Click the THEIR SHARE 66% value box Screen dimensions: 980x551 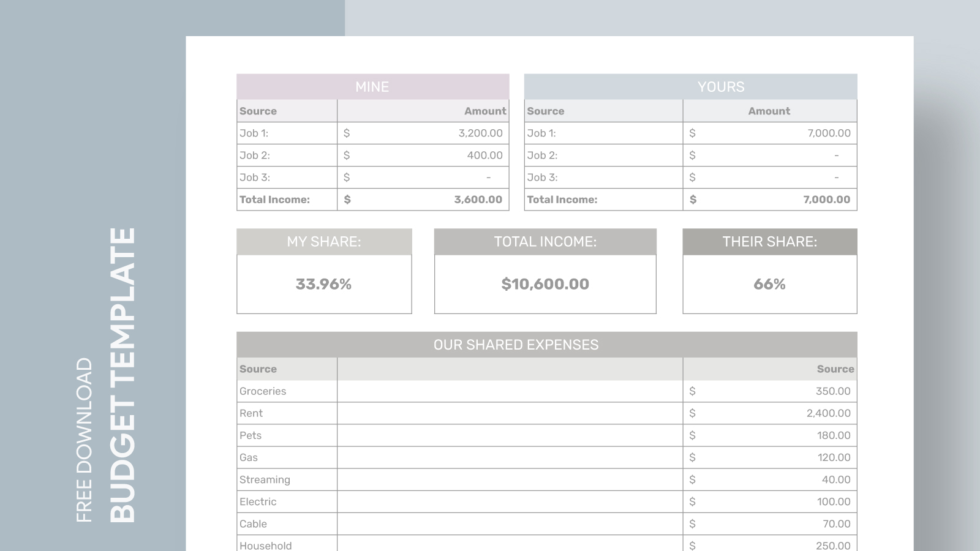pos(769,284)
